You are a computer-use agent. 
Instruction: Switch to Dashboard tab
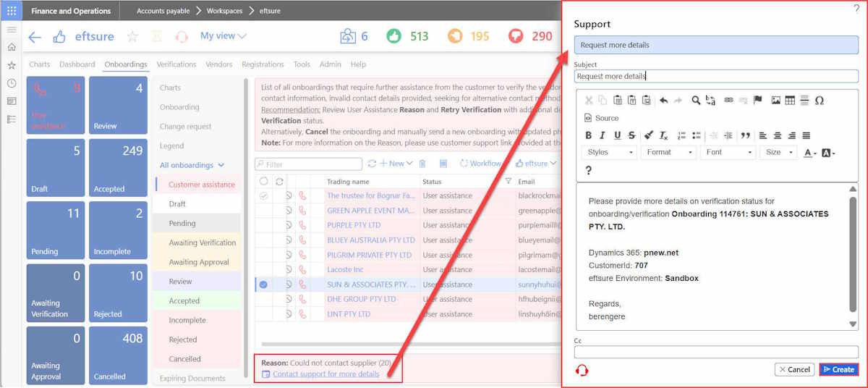click(77, 64)
